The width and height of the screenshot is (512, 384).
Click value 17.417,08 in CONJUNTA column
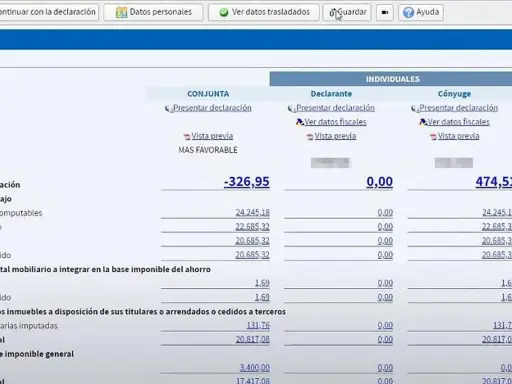253,380
